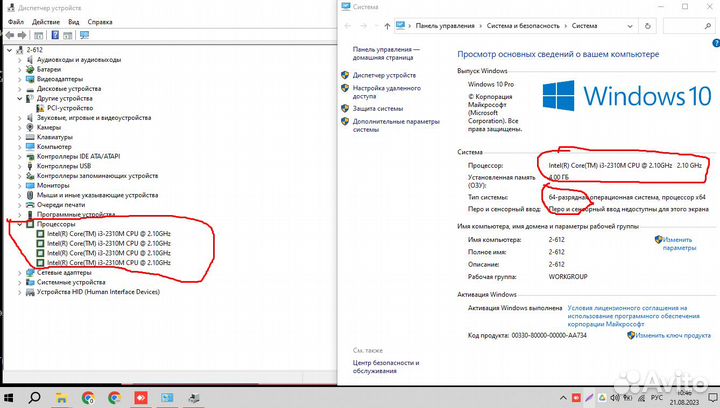
Task: Click the Клавиатуры category icon
Action: [30, 137]
